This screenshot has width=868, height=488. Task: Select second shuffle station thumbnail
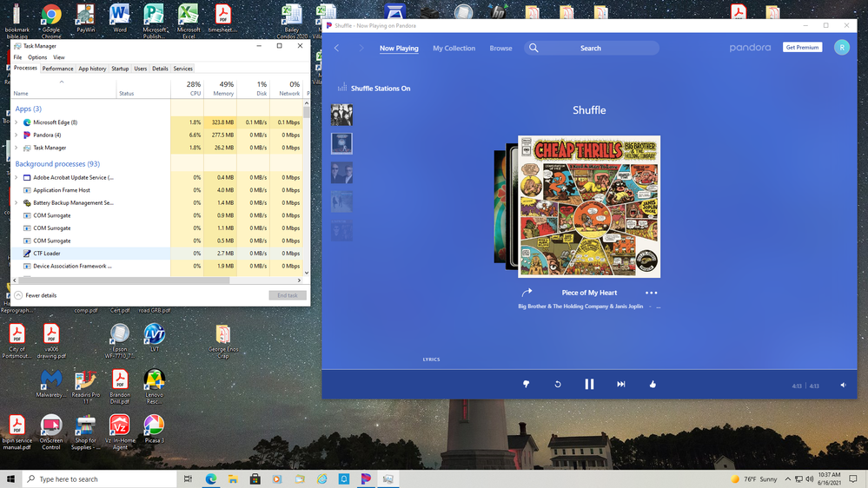coord(341,144)
